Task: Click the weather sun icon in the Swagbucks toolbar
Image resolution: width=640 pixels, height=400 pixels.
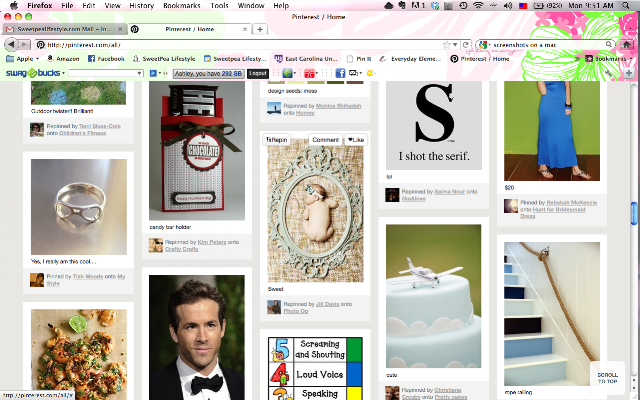Action: tap(371, 73)
